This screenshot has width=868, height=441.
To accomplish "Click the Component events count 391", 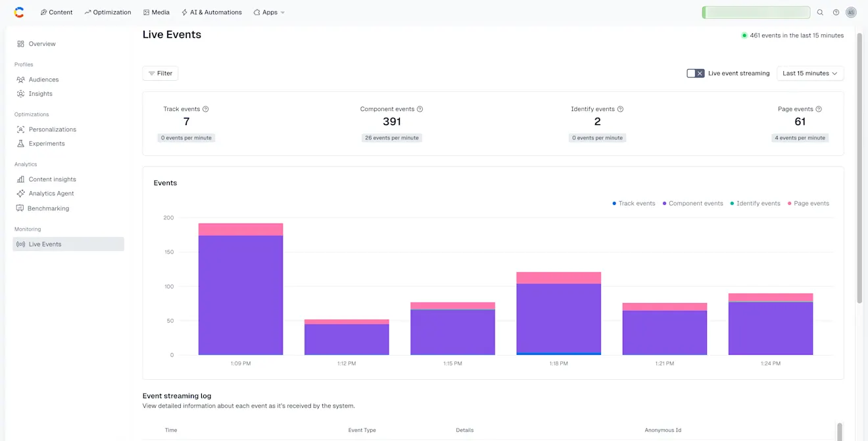I will (x=392, y=122).
